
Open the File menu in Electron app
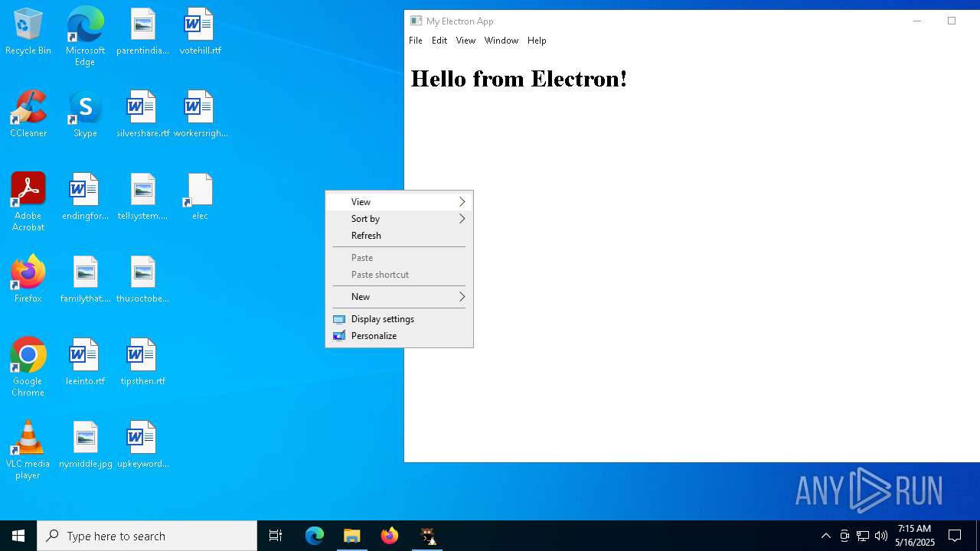click(x=416, y=41)
